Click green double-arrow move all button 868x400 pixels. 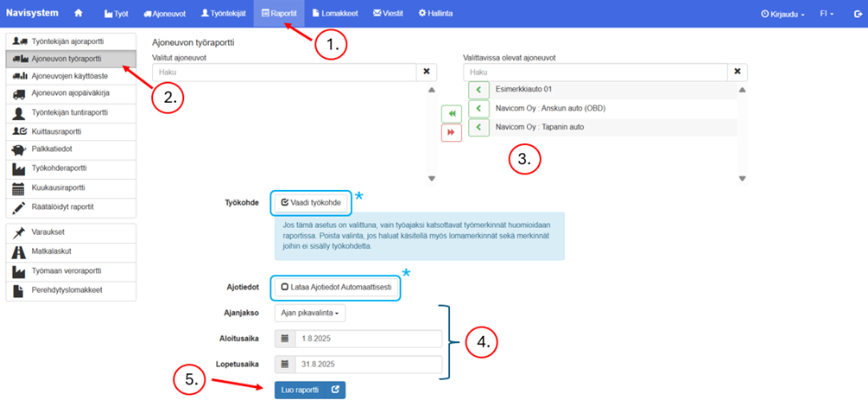(451, 113)
